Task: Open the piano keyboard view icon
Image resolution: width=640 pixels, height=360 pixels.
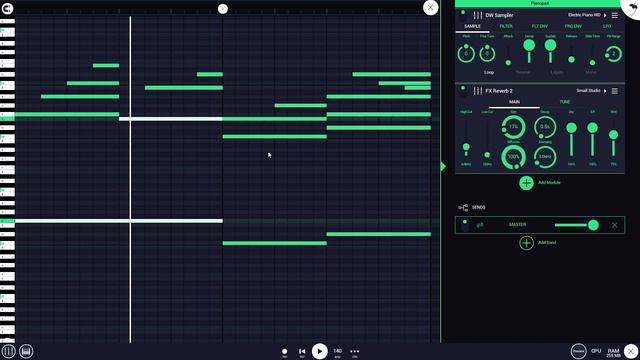Action: (x=26, y=351)
